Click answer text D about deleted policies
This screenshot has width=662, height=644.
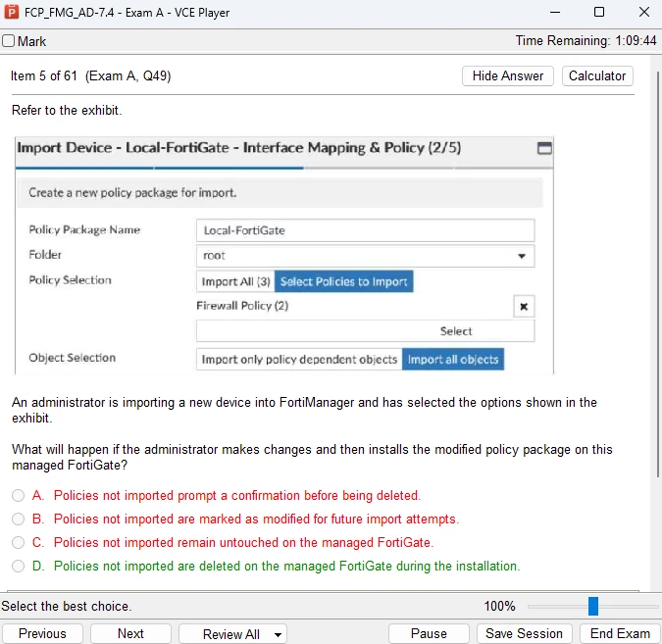[x=286, y=566]
